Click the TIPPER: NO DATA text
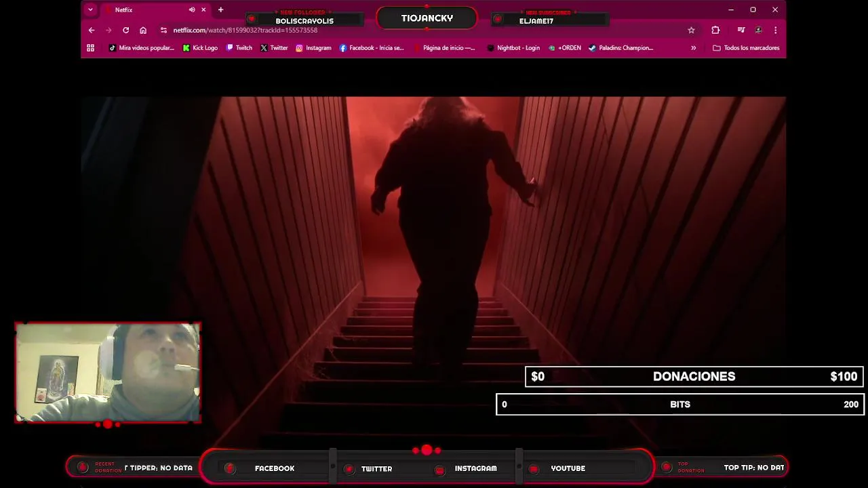868x488 pixels. tap(159, 468)
